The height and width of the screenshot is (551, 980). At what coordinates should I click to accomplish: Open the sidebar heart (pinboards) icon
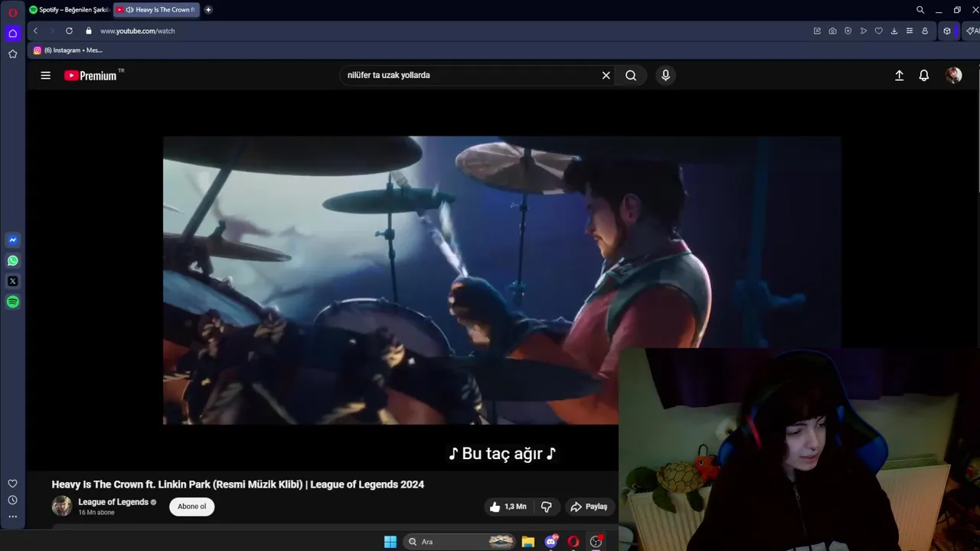tap(12, 484)
